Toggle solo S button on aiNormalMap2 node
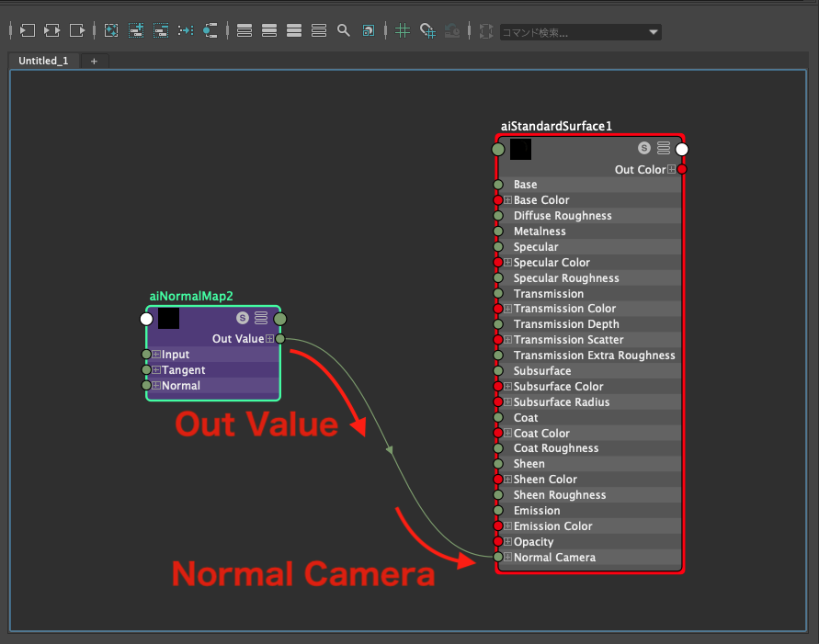The height and width of the screenshot is (644, 819). pos(243,319)
